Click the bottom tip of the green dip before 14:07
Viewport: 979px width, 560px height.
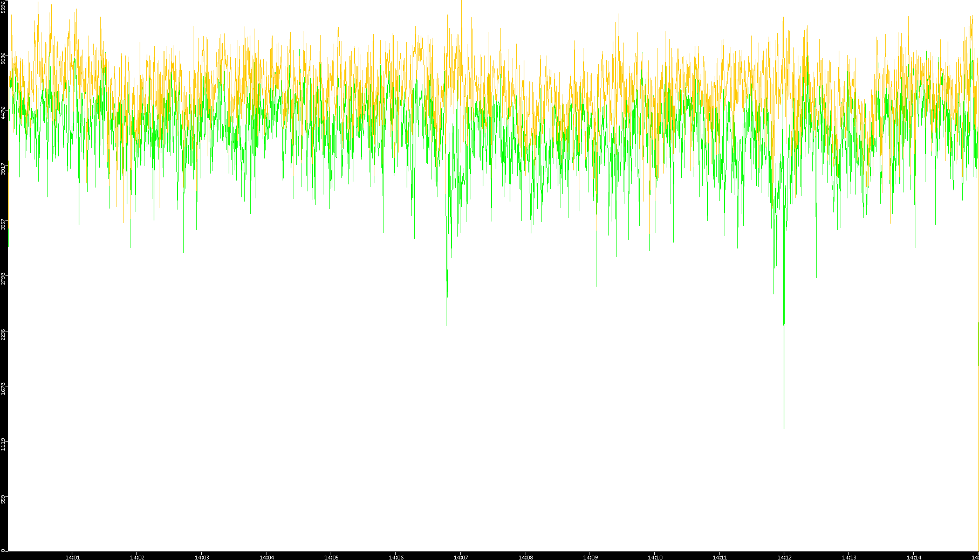447,326
